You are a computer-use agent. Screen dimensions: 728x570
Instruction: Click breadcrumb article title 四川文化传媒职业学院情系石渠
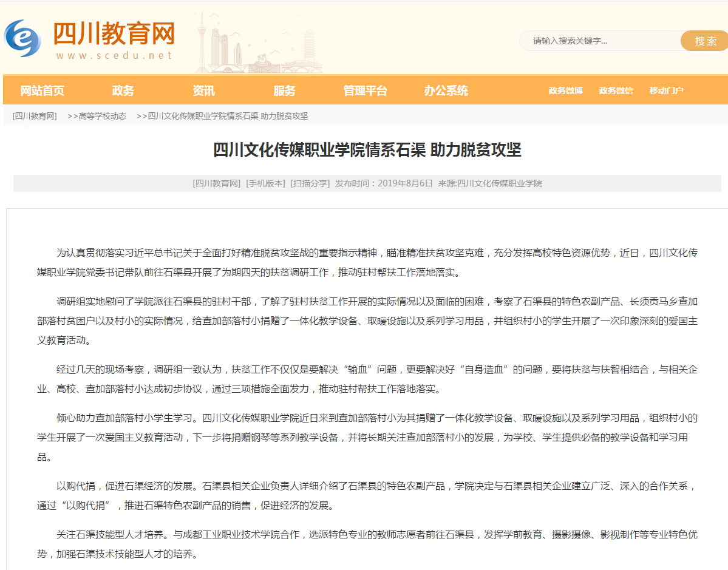pos(228,116)
